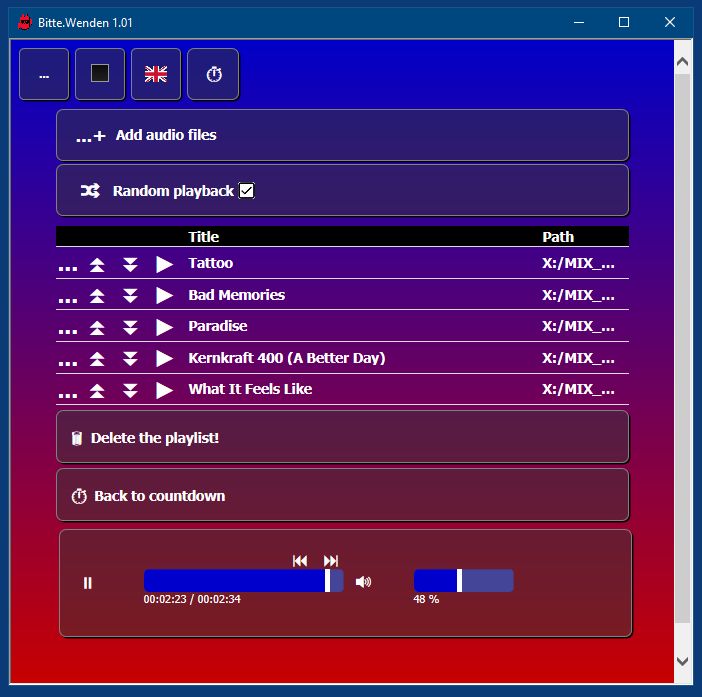Viewport: 702px width, 697px height.
Task: Play the Paradise track
Action: tap(164, 327)
